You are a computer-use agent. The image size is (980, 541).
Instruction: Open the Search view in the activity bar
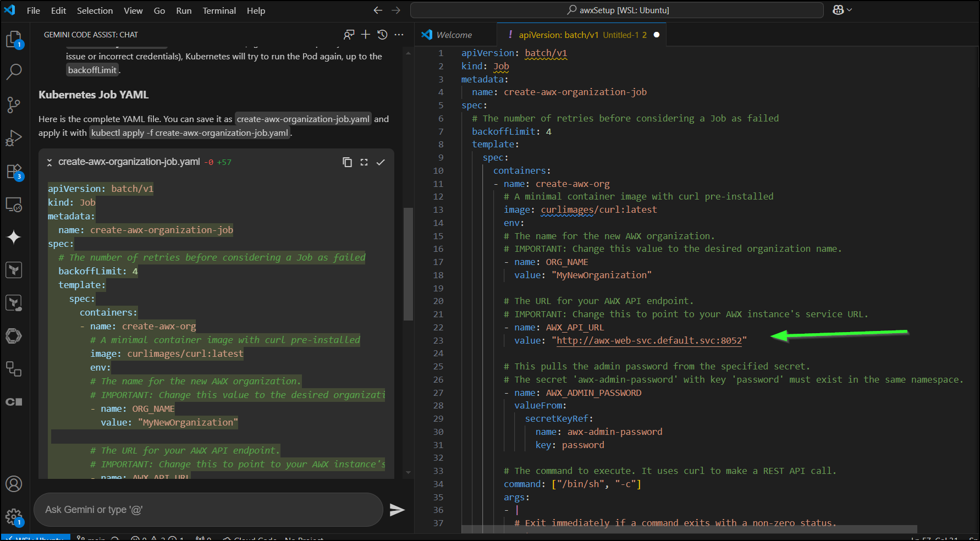point(14,71)
